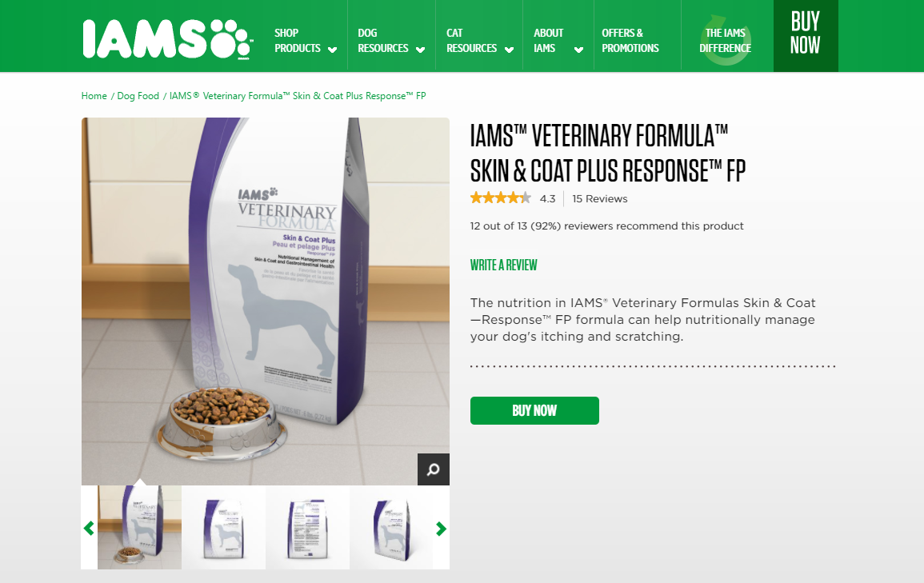Viewport: 924px width, 583px height.
Task: Open the Write a Review link
Action: pyautogui.click(x=503, y=265)
